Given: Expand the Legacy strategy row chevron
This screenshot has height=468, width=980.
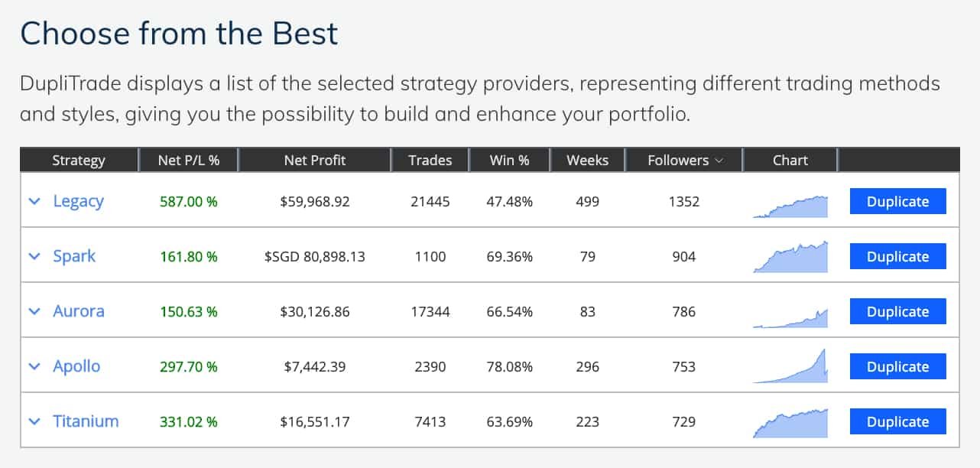Looking at the screenshot, I should (34, 201).
